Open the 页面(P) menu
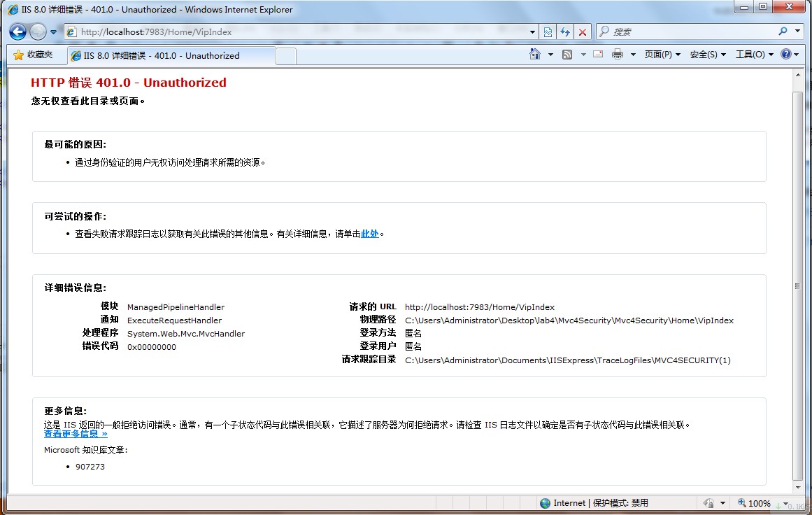Viewport: 812px width, 515px height. coord(662,55)
